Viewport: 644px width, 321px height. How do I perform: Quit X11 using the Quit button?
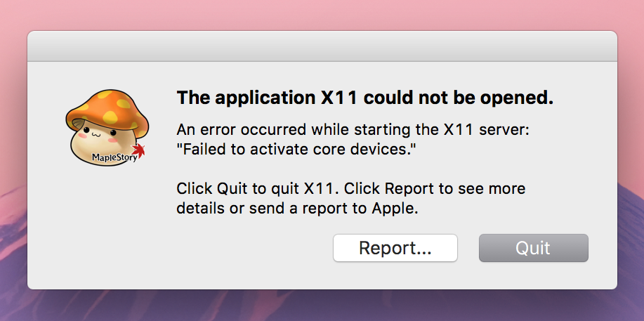[x=533, y=248]
